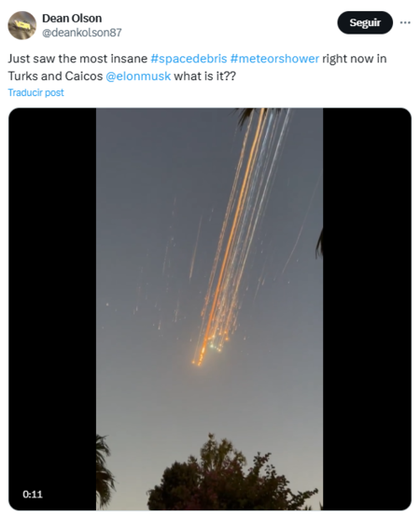Click the glowing debris head in video
Image resolution: width=420 pixels, height=516 pixels.
coord(207,351)
